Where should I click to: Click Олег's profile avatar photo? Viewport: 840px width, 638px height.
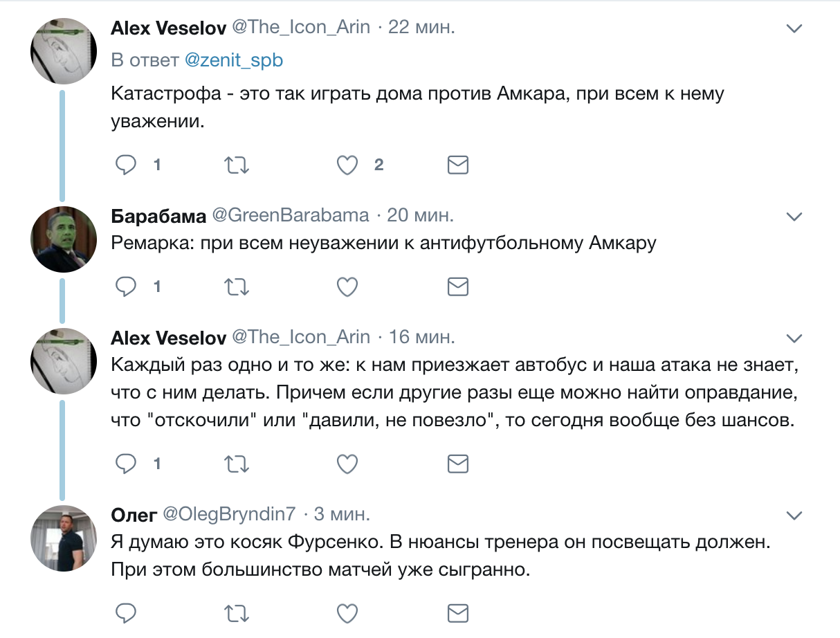click(64, 538)
